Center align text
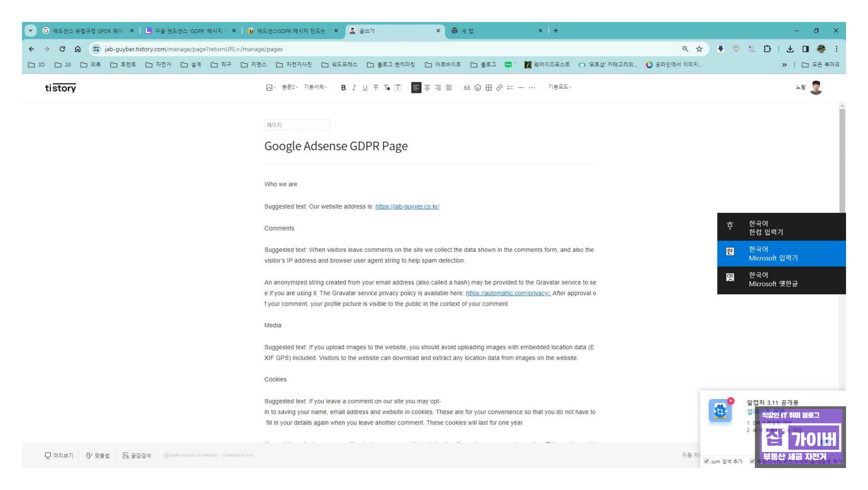Screen dimensions: 868x490 (x=427, y=87)
